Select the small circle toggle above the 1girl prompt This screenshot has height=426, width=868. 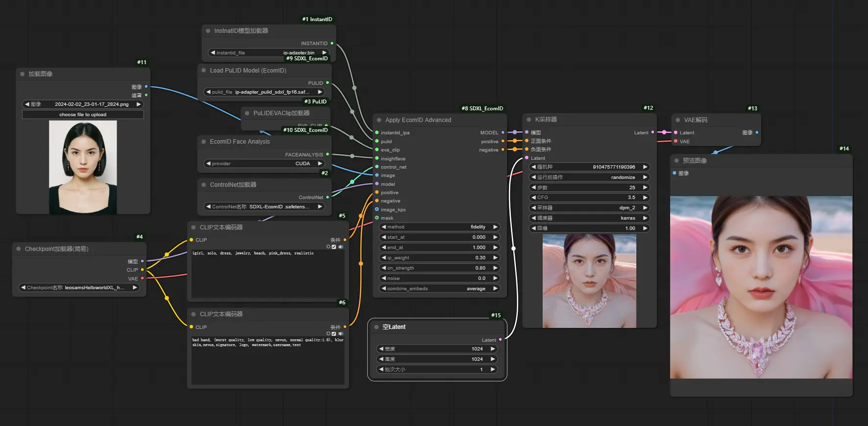click(328, 247)
